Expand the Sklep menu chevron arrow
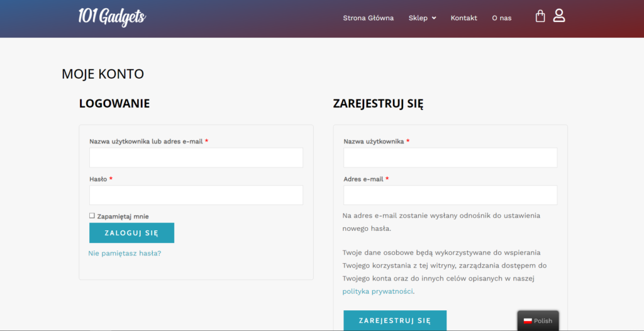 433,18
